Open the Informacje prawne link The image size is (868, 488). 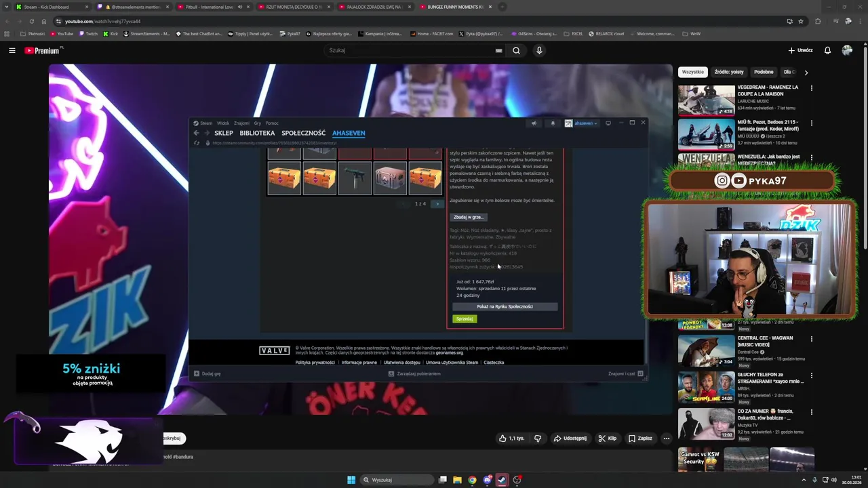click(359, 363)
